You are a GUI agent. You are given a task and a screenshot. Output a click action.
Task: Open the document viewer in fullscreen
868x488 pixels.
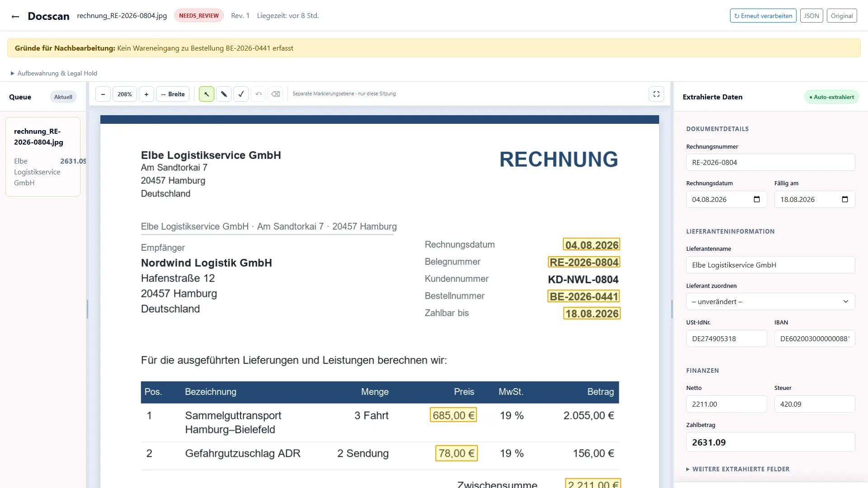(x=656, y=94)
